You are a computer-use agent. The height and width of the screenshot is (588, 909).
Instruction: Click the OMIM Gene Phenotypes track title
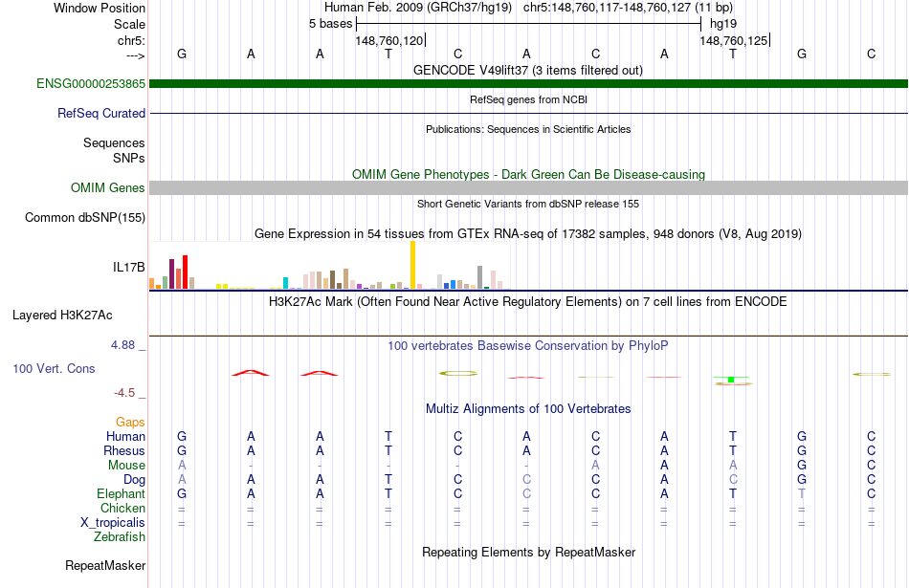click(529, 174)
